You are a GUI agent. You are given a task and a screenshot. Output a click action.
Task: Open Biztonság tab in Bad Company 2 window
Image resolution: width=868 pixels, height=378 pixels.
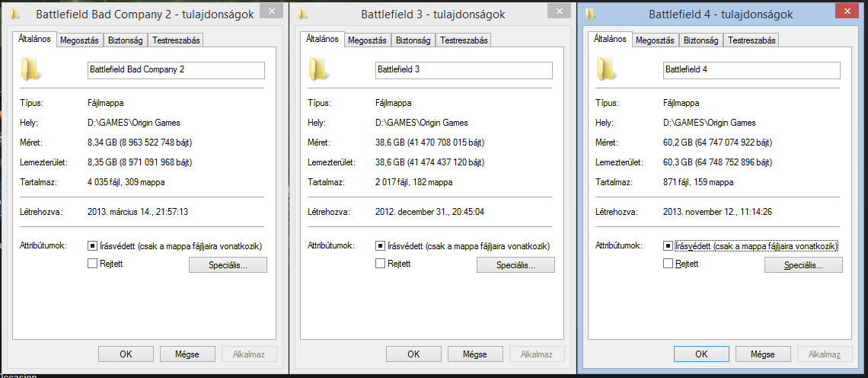click(x=126, y=40)
